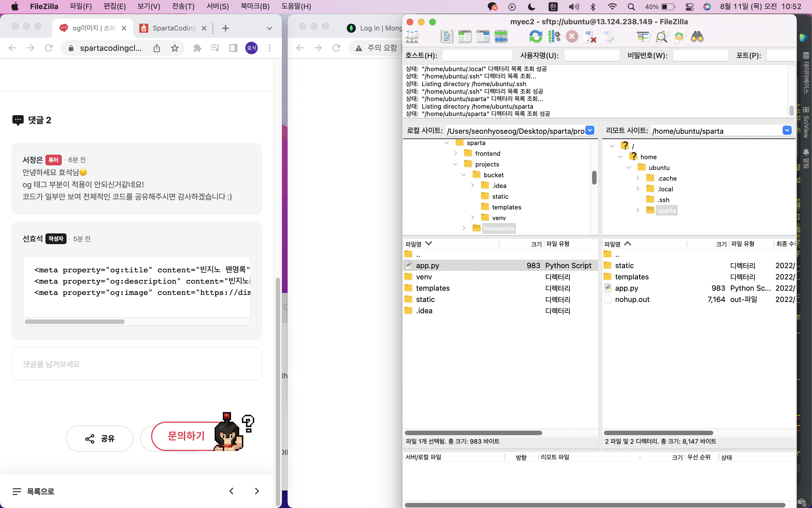Open the local site path dropdown
This screenshot has height=508, width=812.
pos(590,130)
